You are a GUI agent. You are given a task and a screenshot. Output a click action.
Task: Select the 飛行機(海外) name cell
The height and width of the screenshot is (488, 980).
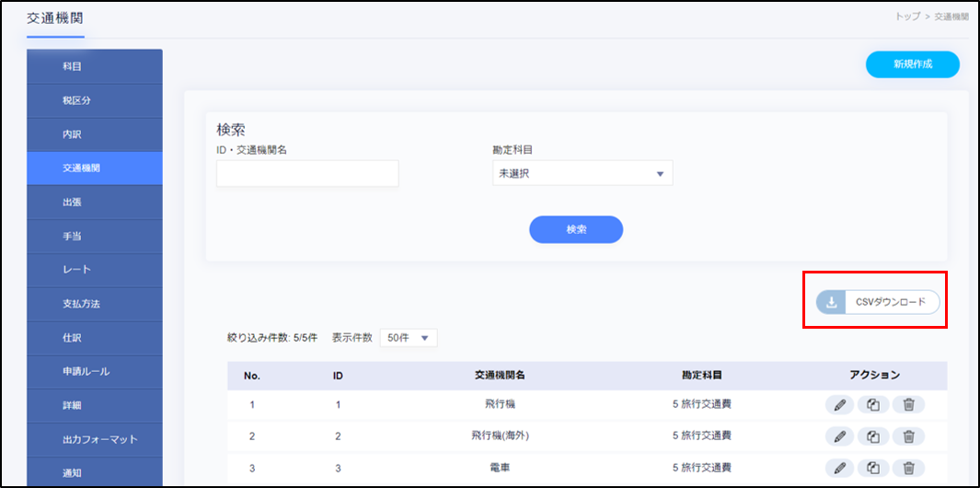click(500, 436)
